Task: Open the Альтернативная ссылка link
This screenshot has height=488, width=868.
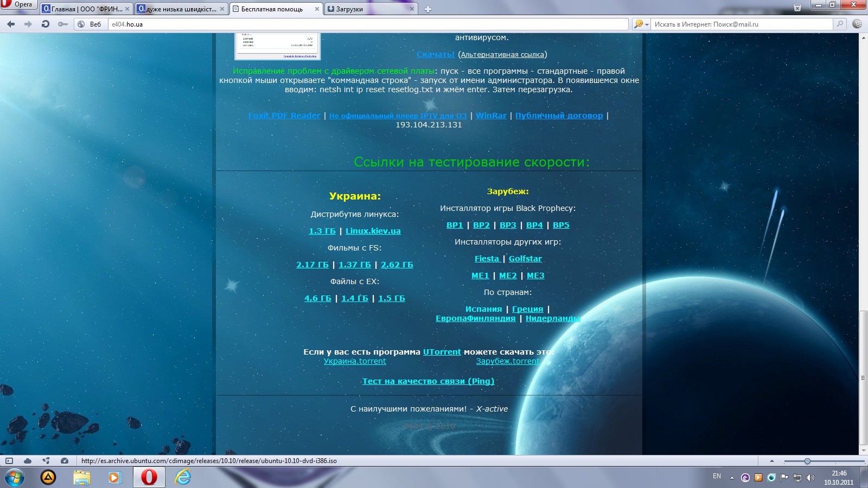Action: click(x=502, y=54)
